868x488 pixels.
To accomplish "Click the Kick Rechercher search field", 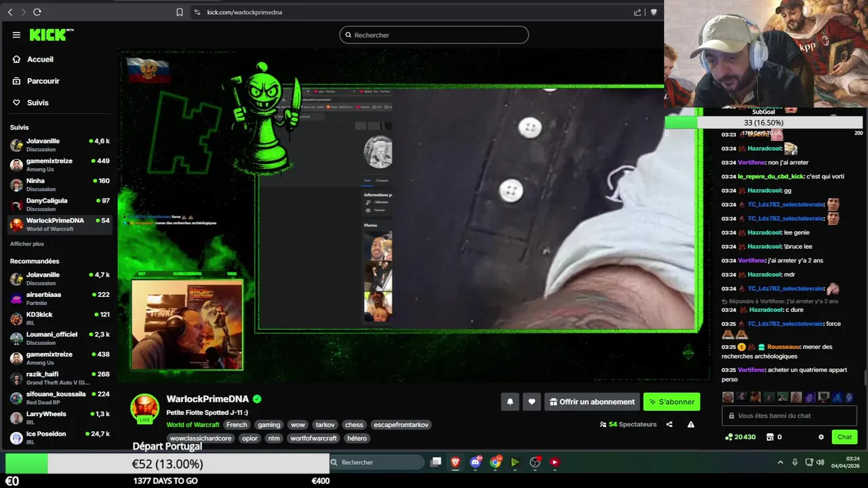I will point(434,35).
